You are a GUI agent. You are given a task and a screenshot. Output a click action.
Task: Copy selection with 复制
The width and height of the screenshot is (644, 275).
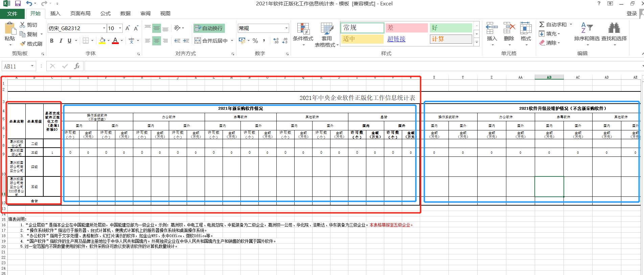pyautogui.click(x=28, y=34)
